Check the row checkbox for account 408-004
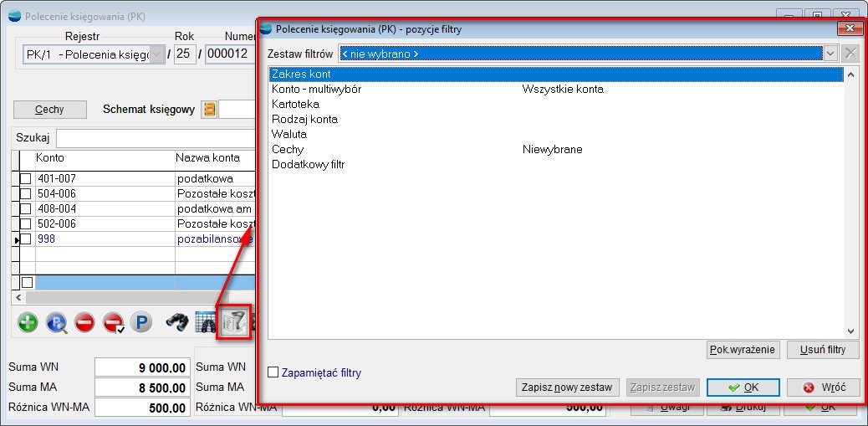 [26, 208]
